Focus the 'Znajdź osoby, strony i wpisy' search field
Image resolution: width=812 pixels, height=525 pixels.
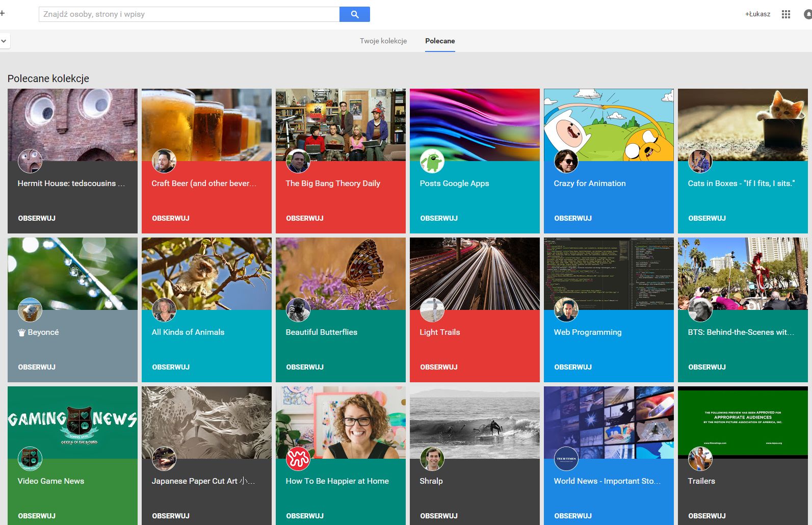click(x=189, y=14)
